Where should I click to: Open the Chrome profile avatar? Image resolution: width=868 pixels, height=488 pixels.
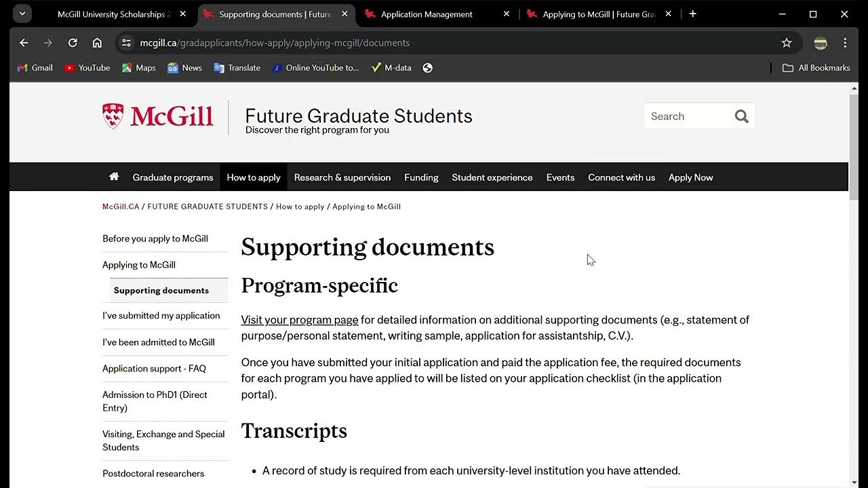(821, 43)
